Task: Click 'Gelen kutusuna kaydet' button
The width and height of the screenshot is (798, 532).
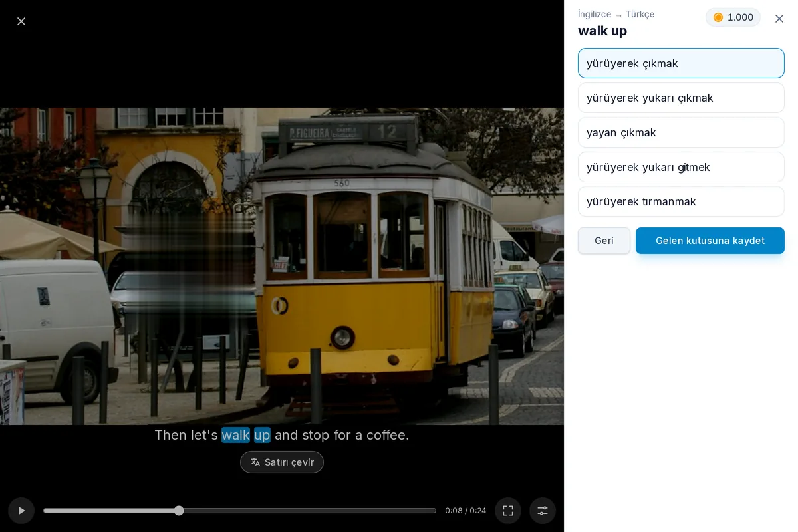Action: [x=710, y=241]
